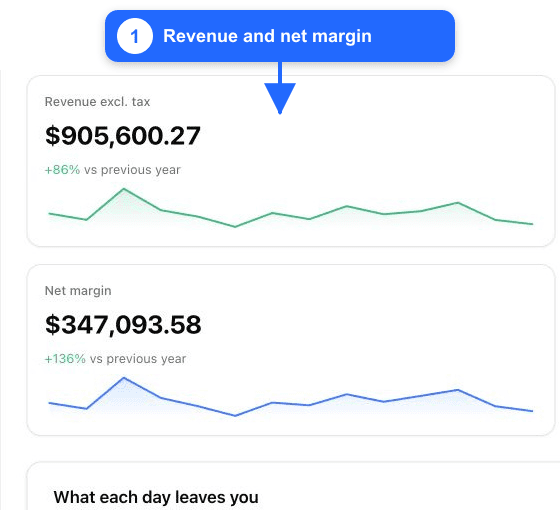This screenshot has width=560, height=510.
Task: Select the $905,600.27 revenue value
Action: point(123,136)
